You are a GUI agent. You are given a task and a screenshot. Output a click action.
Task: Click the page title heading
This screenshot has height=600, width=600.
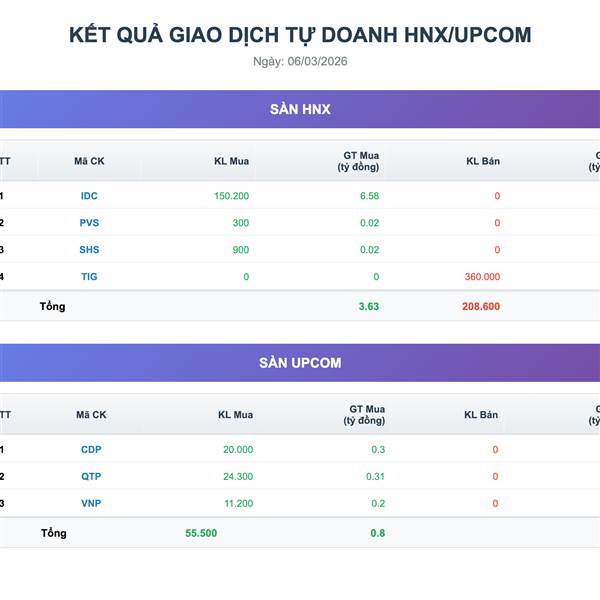(x=300, y=35)
